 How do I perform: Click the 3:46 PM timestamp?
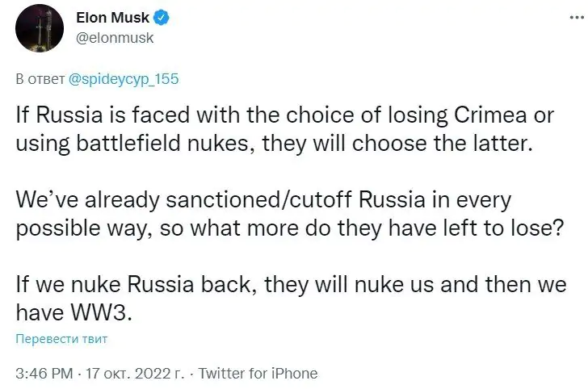click(42, 373)
